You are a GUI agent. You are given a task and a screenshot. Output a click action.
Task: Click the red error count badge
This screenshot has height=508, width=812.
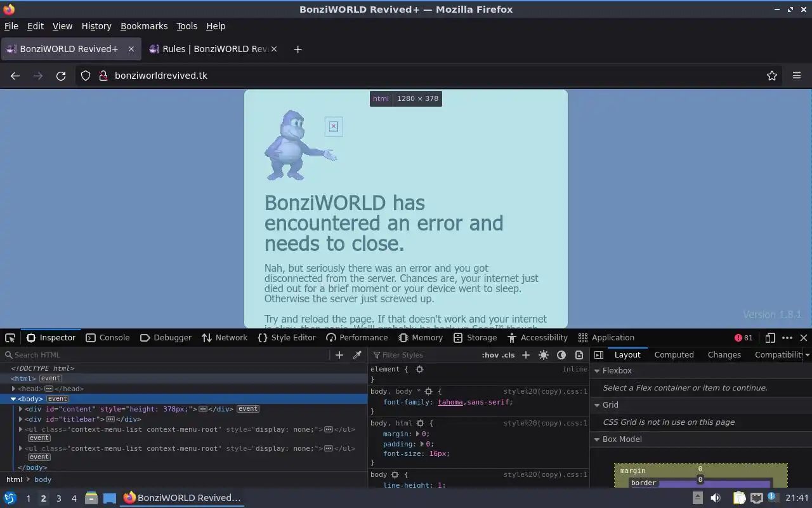[x=743, y=338]
